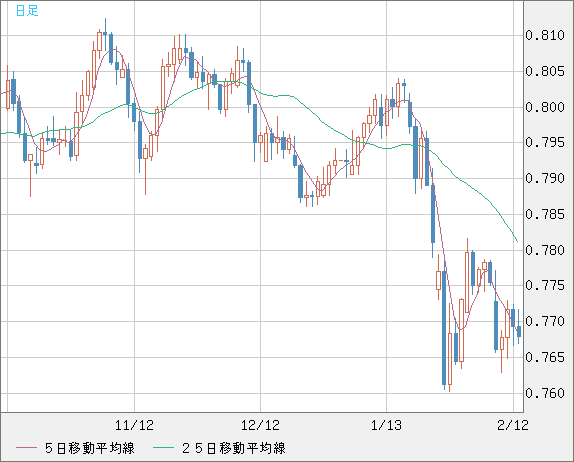Click the 0.780 price axis label
The height and width of the screenshot is (462, 574).
[x=545, y=250]
